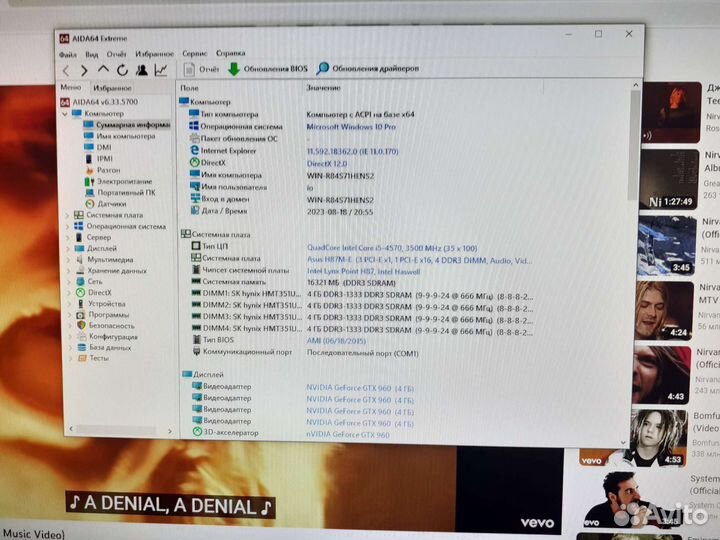Expand the Хранение данных tree node

coord(69,270)
